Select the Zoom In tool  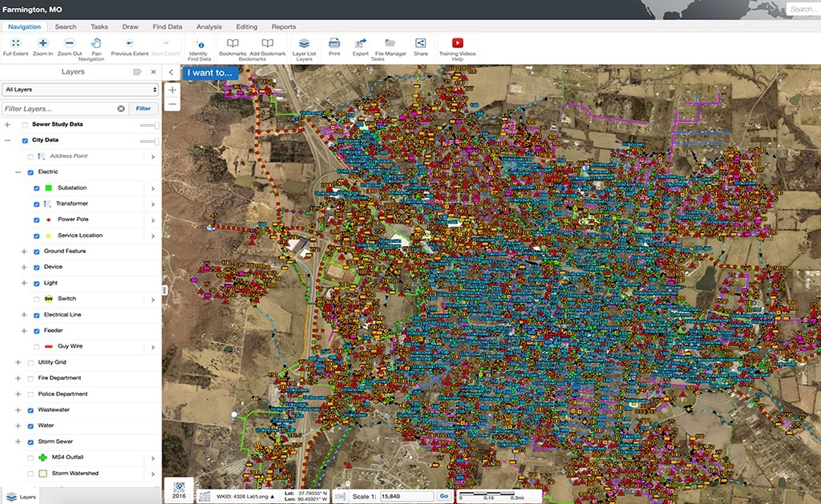pos(43,43)
